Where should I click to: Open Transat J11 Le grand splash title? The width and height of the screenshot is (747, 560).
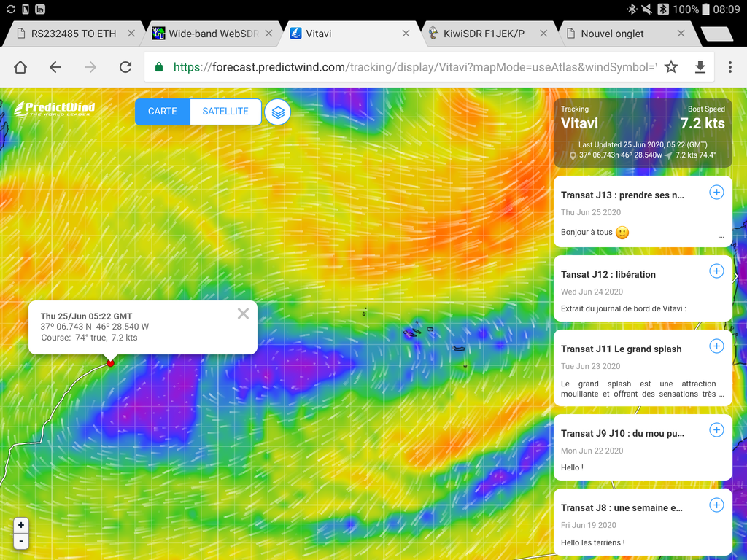(621, 349)
